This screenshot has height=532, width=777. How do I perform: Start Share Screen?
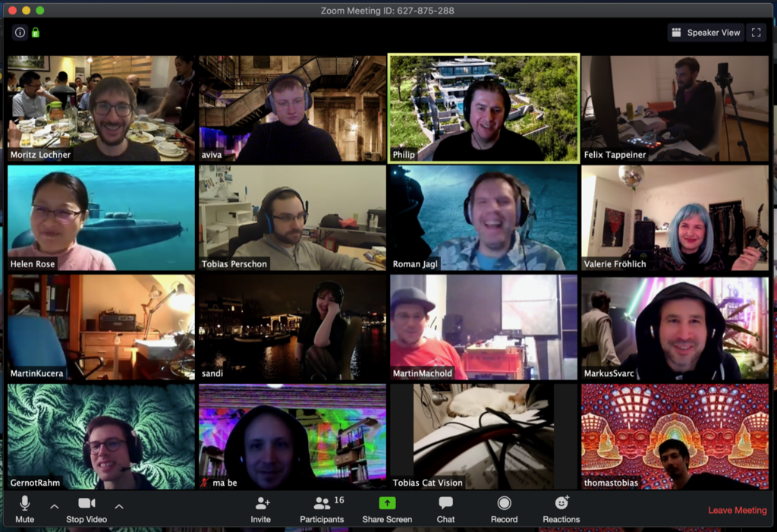click(x=387, y=509)
